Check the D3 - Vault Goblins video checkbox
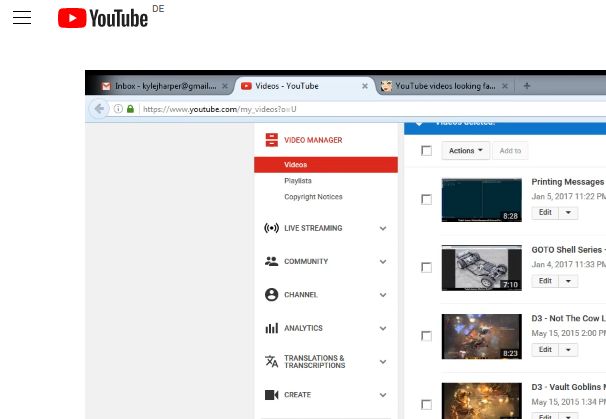Screen dimensions: 606x419 coord(426,405)
